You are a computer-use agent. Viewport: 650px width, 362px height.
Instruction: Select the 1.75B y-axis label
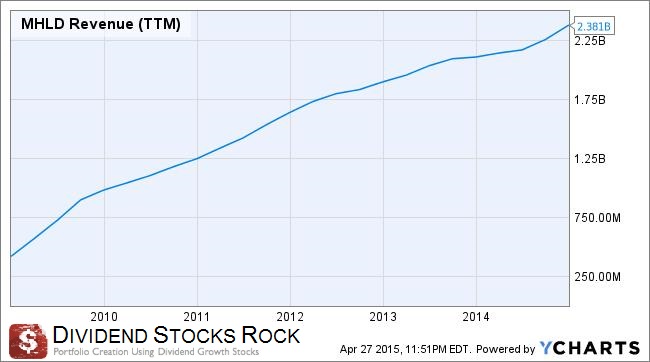pyautogui.click(x=589, y=100)
